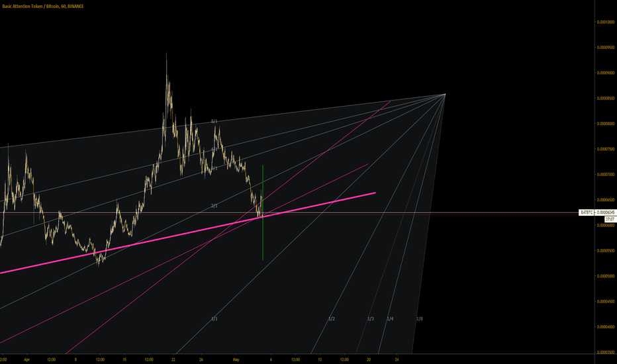Select the 1/1 Gann fan label
This screenshot has width=617, height=364.
click(x=214, y=319)
